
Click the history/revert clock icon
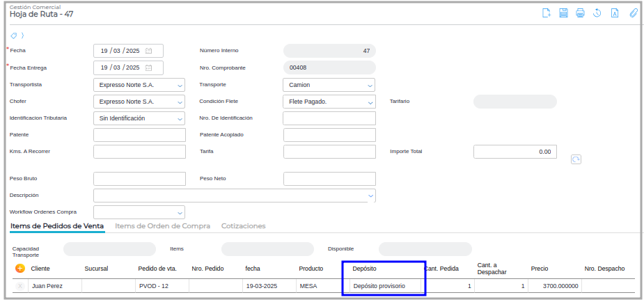click(x=597, y=13)
